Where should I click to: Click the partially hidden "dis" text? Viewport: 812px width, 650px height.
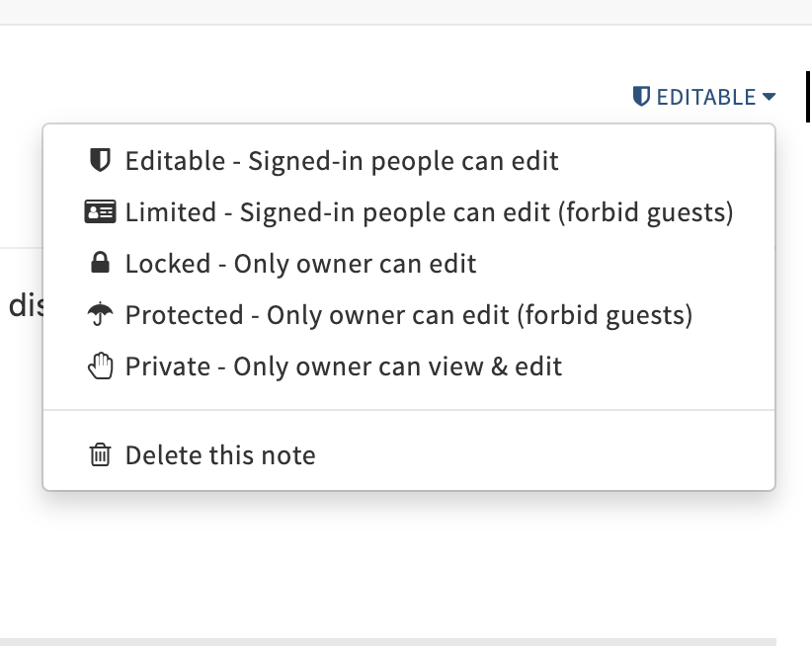pos(22,306)
